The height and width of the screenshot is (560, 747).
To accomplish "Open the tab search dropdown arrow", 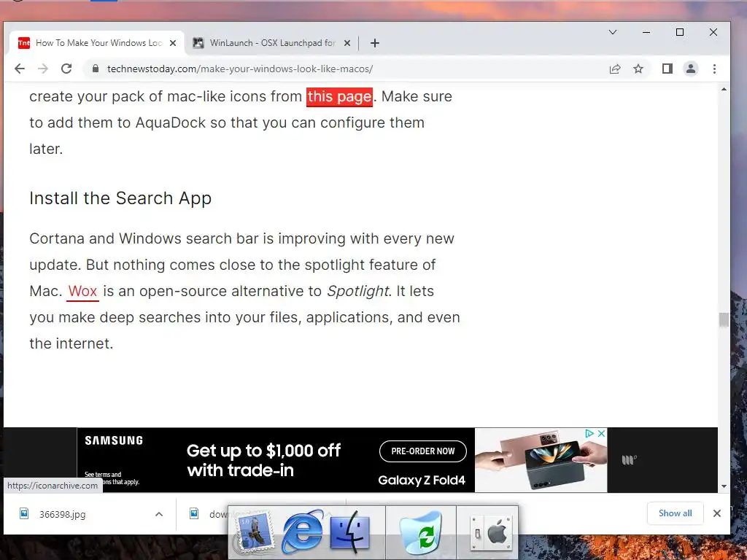I will pos(613,32).
